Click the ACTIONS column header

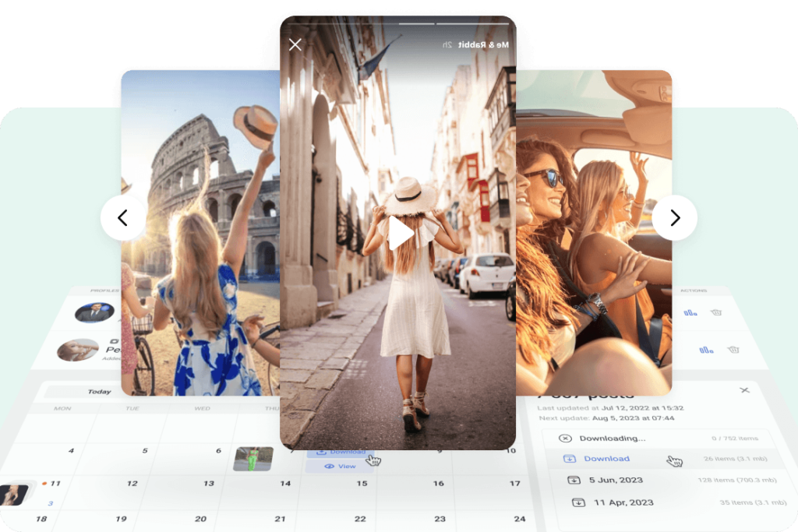(693, 291)
